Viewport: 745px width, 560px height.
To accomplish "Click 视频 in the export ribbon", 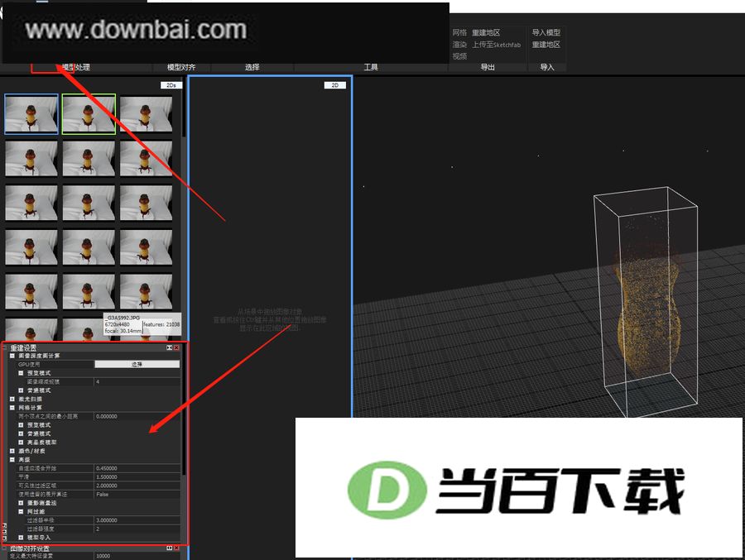I will [459, 56].
